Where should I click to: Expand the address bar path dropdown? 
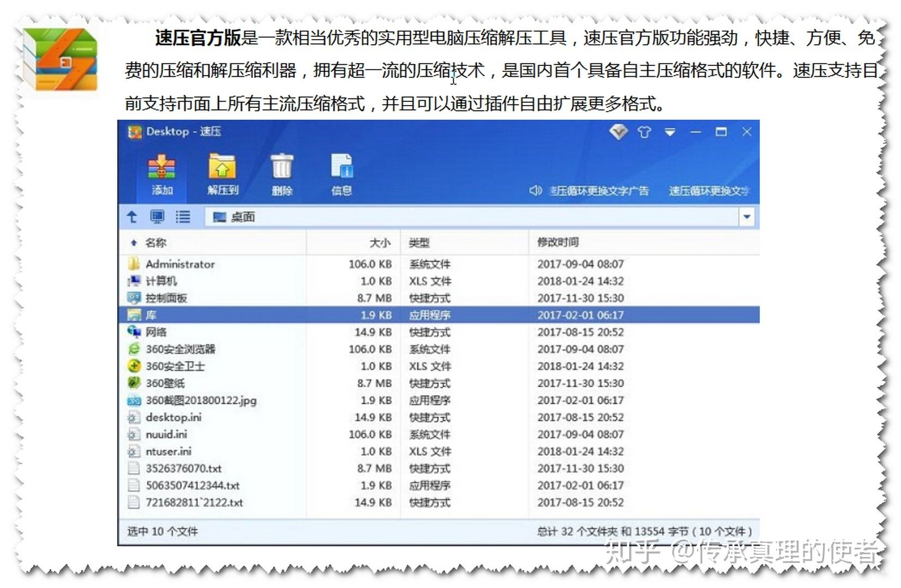(747, 217)
